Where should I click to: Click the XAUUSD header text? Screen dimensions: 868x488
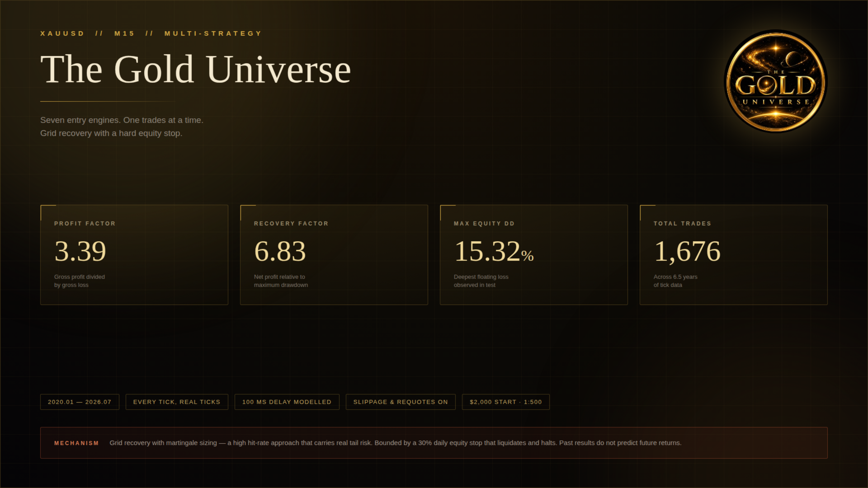tap(62, 33)
